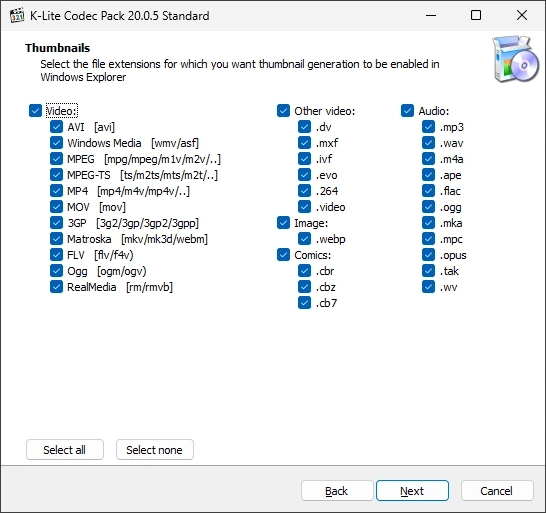
Task: Uncheck the RealMedia [rm/rmvb] checkbox
Action: tap(56, 287)
